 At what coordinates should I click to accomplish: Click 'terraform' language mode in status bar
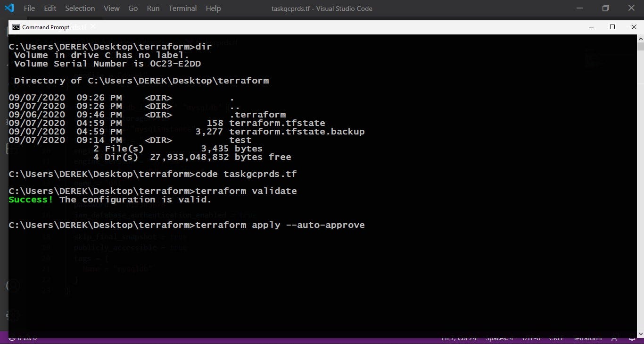pyautogui.click(x=587, y=338)
